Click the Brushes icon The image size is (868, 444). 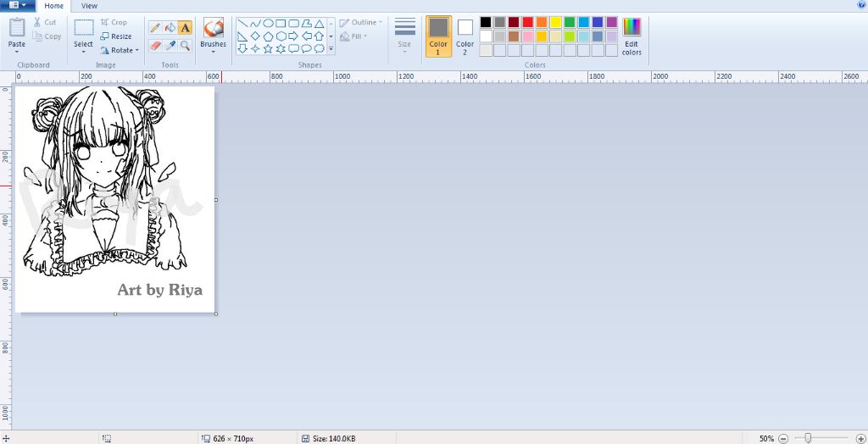(213, 28)
